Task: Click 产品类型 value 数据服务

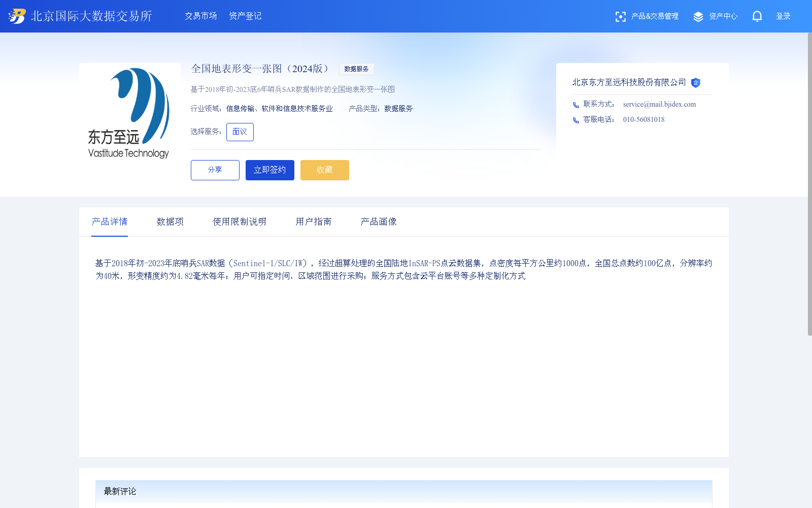Action: tap(398, 109)
